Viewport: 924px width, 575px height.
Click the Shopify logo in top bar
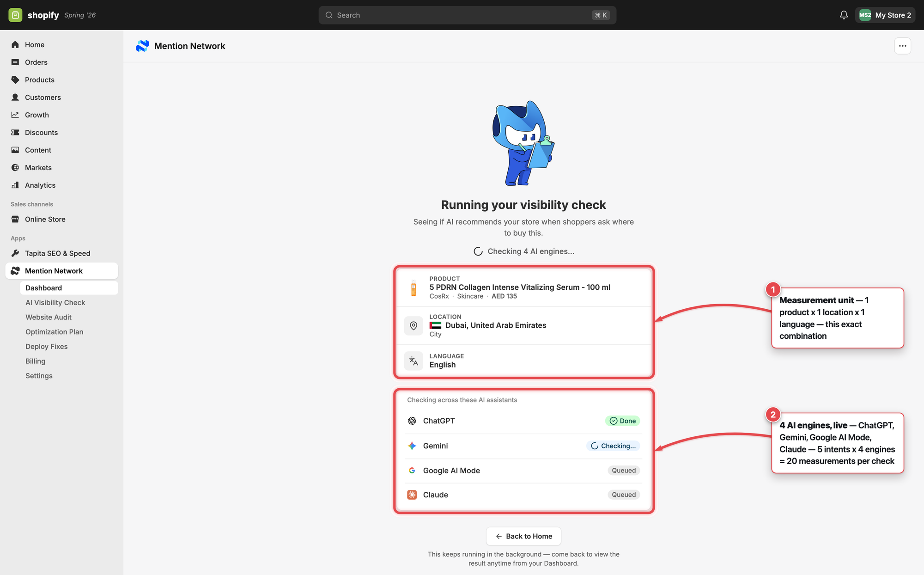tap(34, 15)
